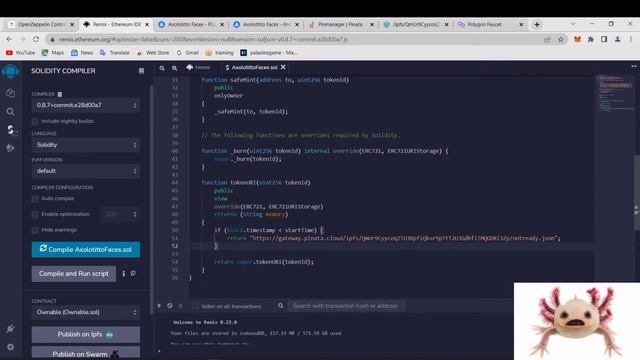Click the zoom in editor icon

point(175,68)
